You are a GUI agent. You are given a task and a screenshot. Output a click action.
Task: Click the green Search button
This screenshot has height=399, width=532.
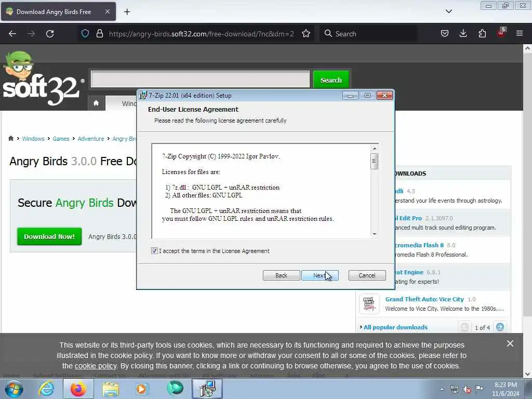[331, 80]
